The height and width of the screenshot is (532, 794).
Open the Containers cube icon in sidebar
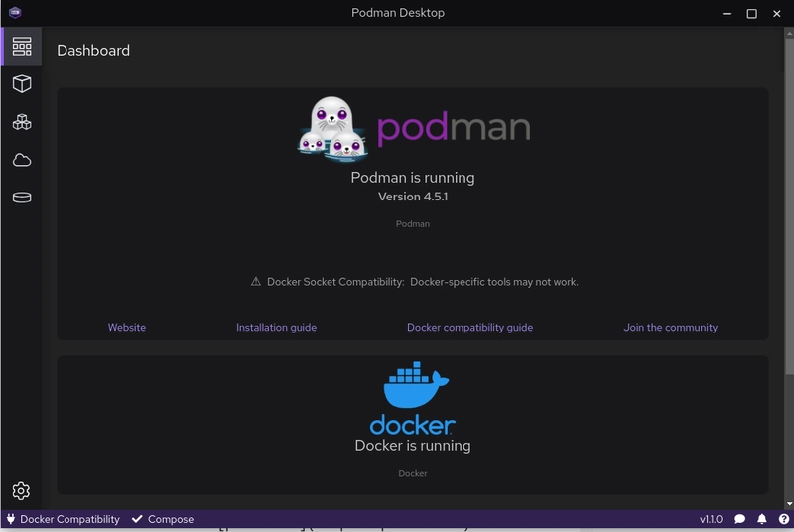22,84
